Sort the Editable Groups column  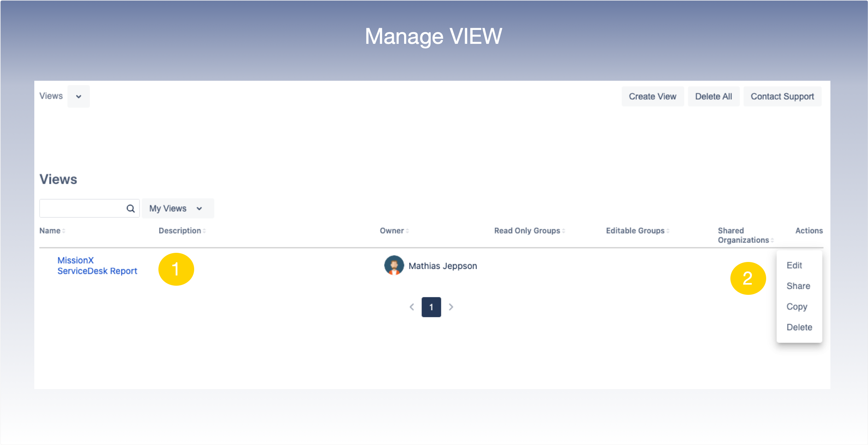click(668, 231)
